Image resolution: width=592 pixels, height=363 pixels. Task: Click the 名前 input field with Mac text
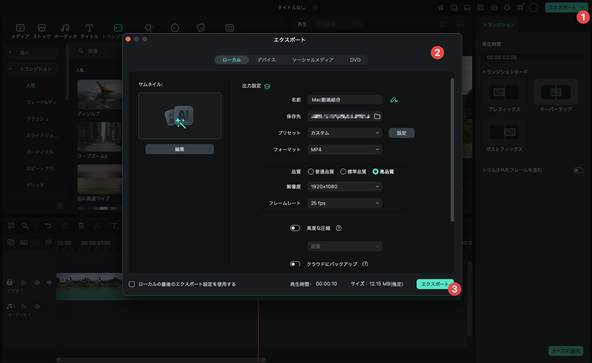click(345, 100)
